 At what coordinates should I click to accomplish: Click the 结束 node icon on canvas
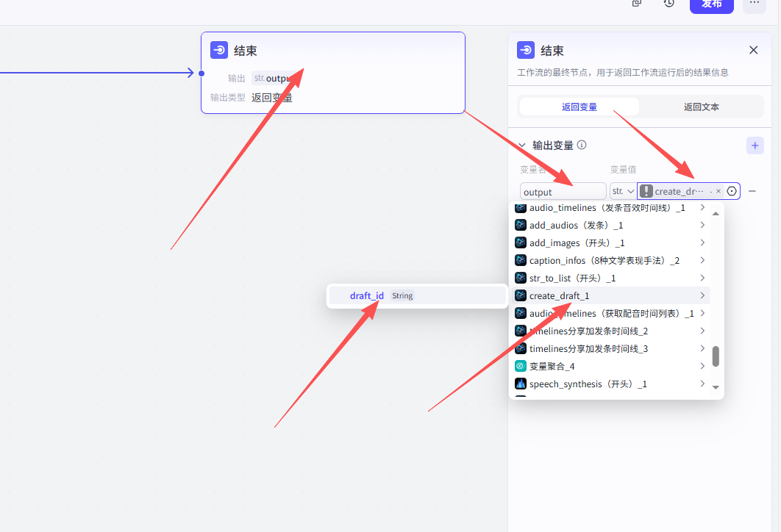[219, 50]
